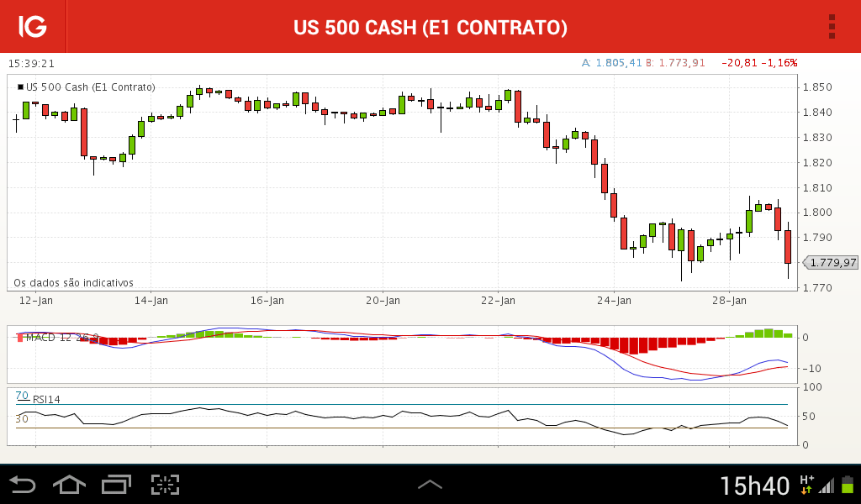The height and width of the screenshot is (504, 861).
Task: Tap the 14-Jan date label
Action: tap(151, 301)
